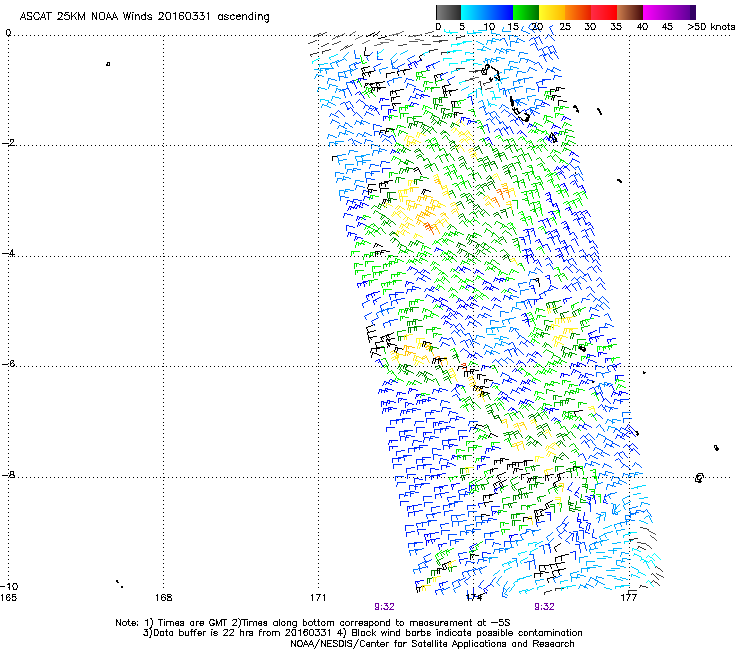740x650 pixels.
Task: Select the cyan-to-blue 5-15 knots legend segment
Action: [487, 12]
